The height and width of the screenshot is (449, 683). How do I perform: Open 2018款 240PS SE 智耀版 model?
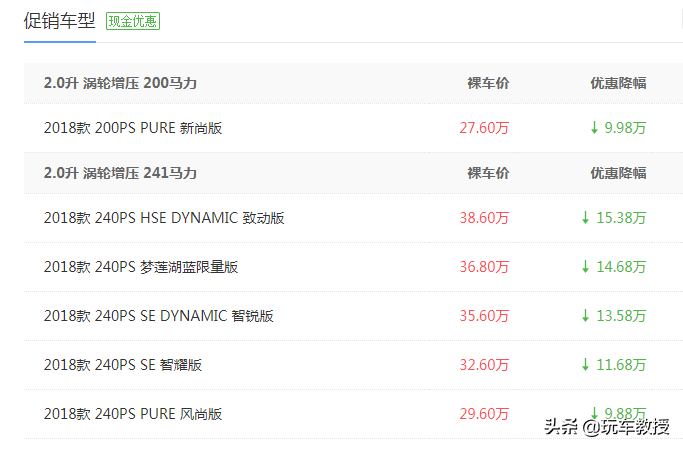[x=123, y=365]
